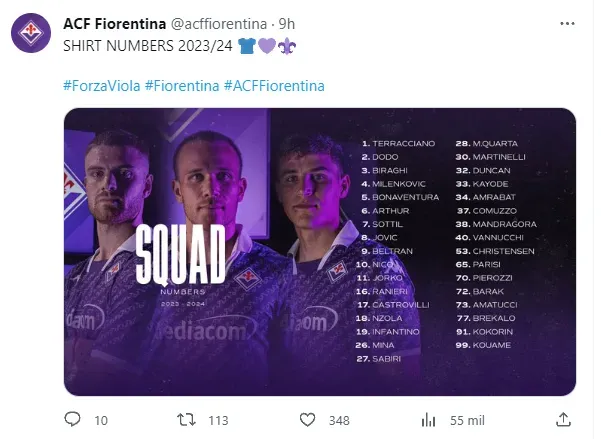Click the retweet arrows icon

(x=187, y=420)
